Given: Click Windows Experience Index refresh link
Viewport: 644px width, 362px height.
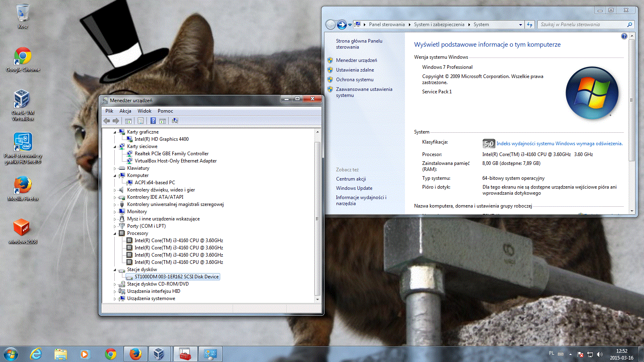Looking at the screenshot, I should tap(559, 144).
